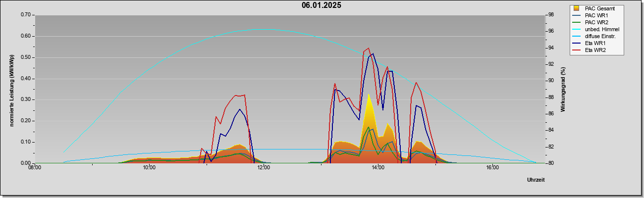Click the Uhrzeit axis title
Viewport: 644px width, 198px height.
click(x=536, y=180)
